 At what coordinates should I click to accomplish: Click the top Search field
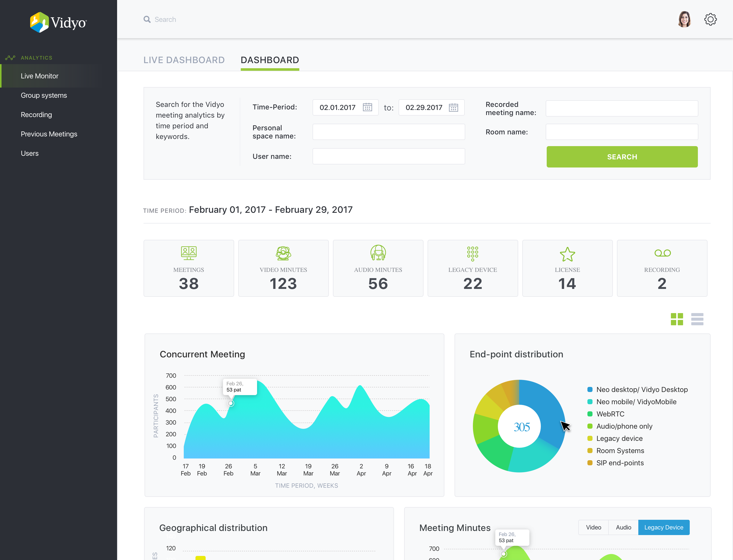[x=165, y=19]
